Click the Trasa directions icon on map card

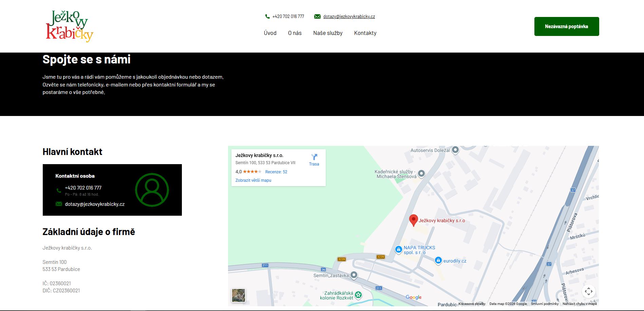[314, 157]
